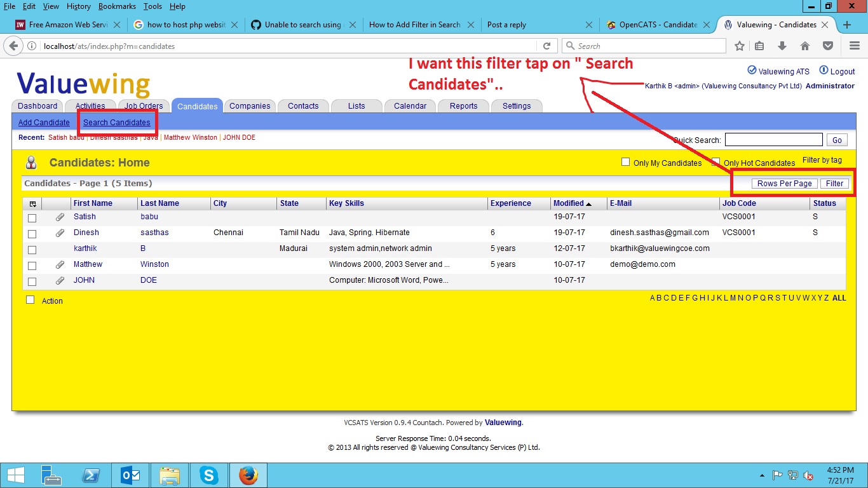This screenshot has width=868, height=488.
Task: Bookmark this page with the star icon
Action: 739,46
